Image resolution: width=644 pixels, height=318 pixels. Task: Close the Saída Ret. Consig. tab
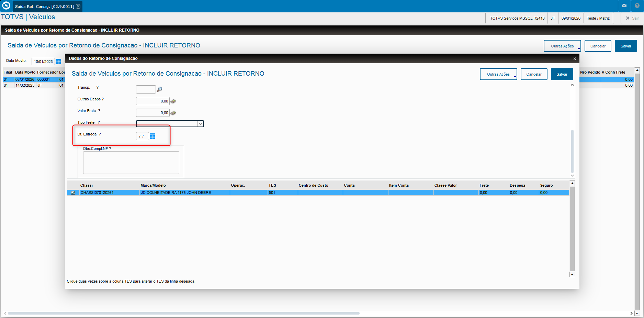click(x=78, y=7)
